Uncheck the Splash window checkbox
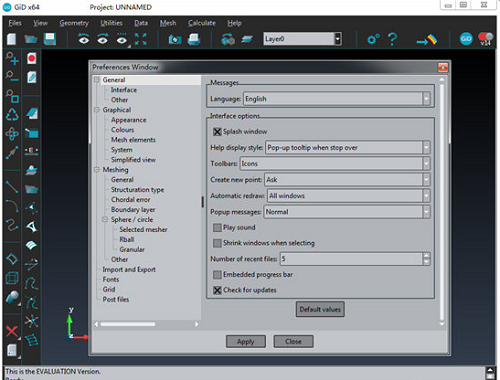 tap(217, 132)
